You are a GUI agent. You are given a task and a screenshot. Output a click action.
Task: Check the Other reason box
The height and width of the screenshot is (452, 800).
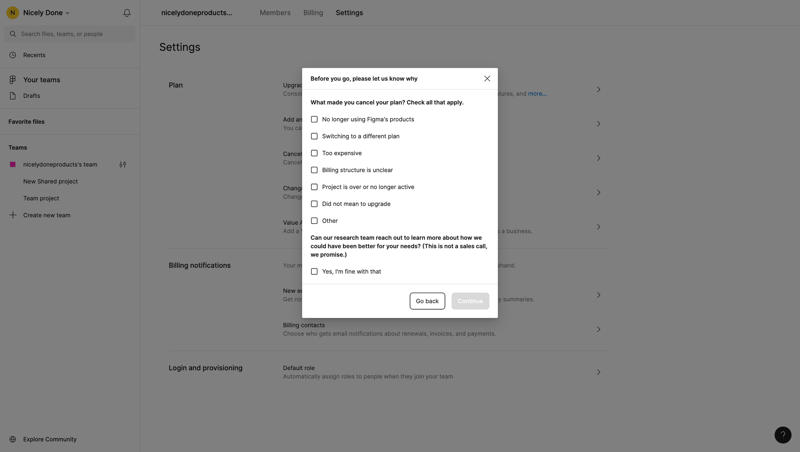click(314, 220)
